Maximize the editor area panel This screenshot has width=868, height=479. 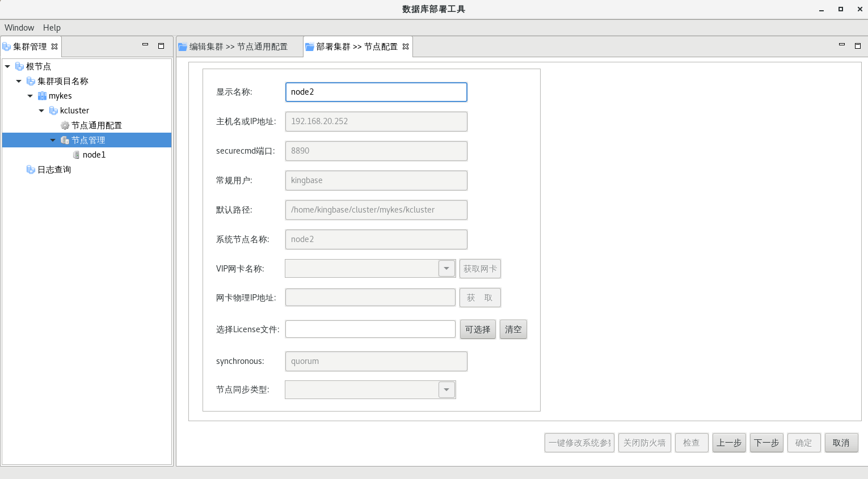(857, 45)
